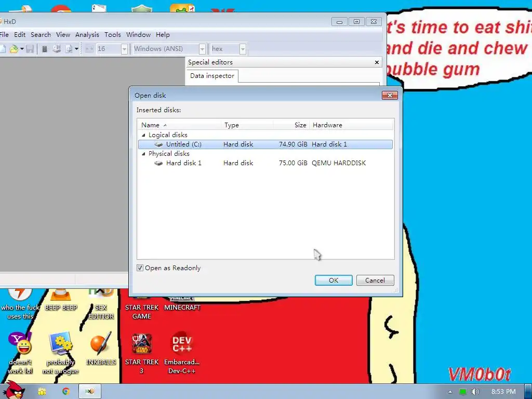
Task: Click the green network tray icon
Action: (463, 392)
